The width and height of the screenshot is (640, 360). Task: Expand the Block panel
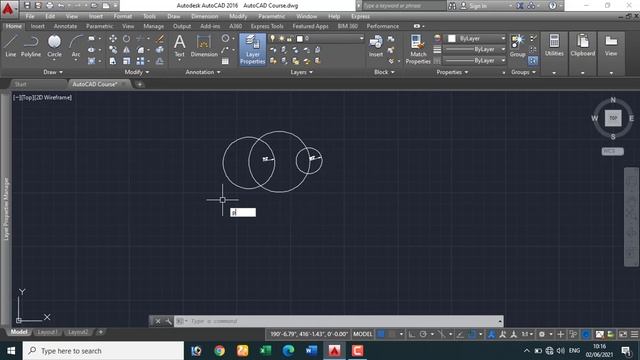[384, 72]
